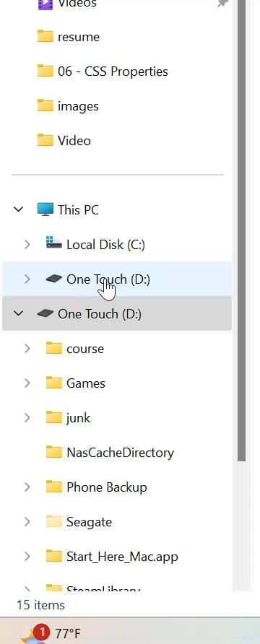Viewport: 260px width, 644px height.
Task: Click the 15 items status text
Action: coord(40,604)
